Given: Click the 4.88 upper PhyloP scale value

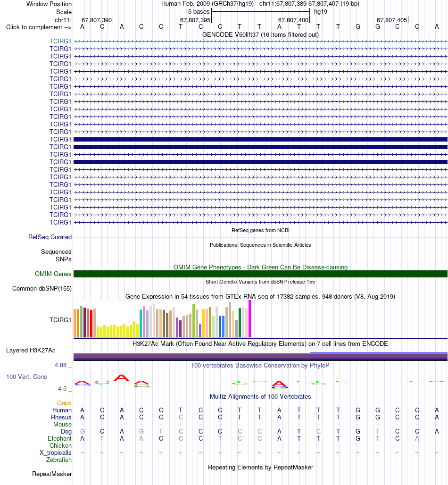Looking at the screenshot, I should tap(61, 365).
